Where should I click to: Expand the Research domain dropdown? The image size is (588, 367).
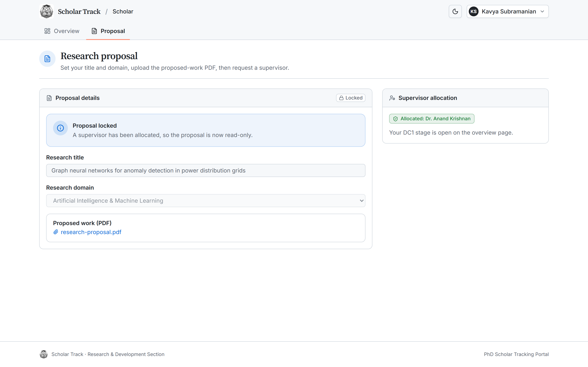point(206,200)
